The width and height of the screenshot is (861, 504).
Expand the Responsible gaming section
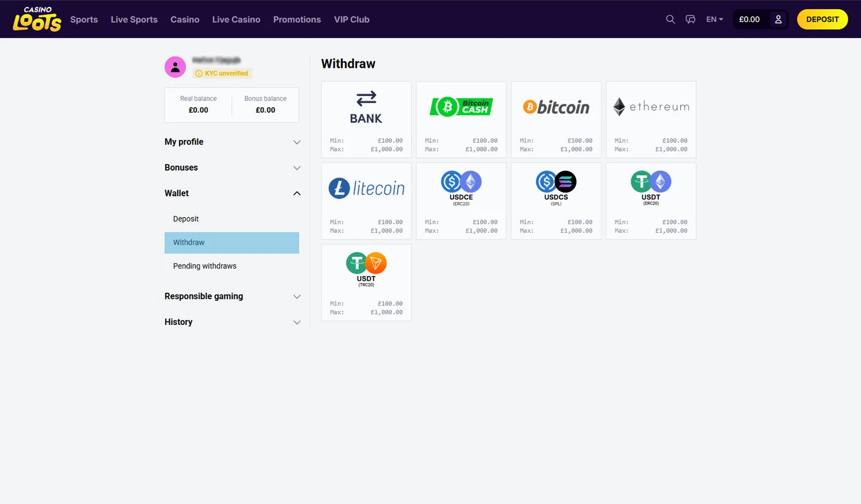point(232,296)
